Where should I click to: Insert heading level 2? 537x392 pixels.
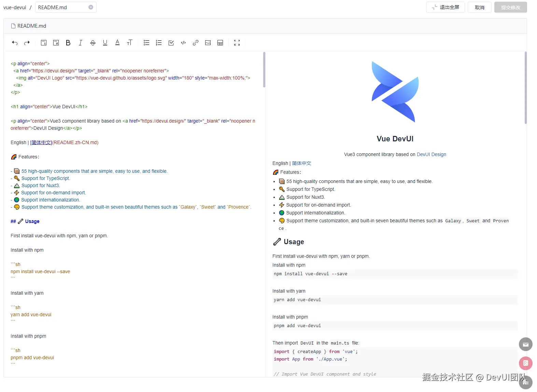click(56, 43)
